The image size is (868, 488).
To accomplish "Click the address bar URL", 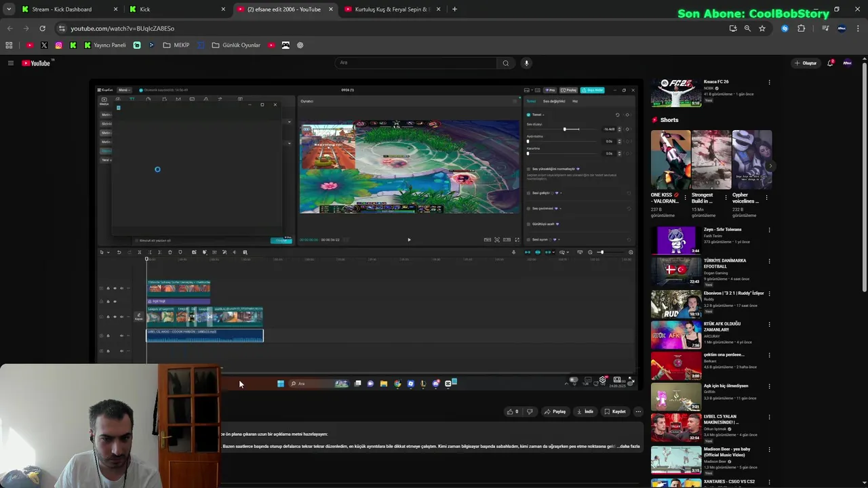I will (122, 28).
